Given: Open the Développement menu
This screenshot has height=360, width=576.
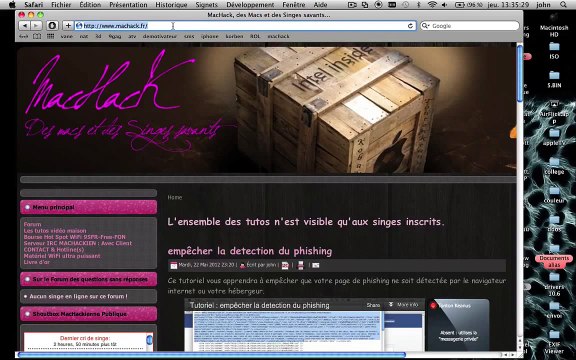Looking at the screenshot, I should [250, 4].
